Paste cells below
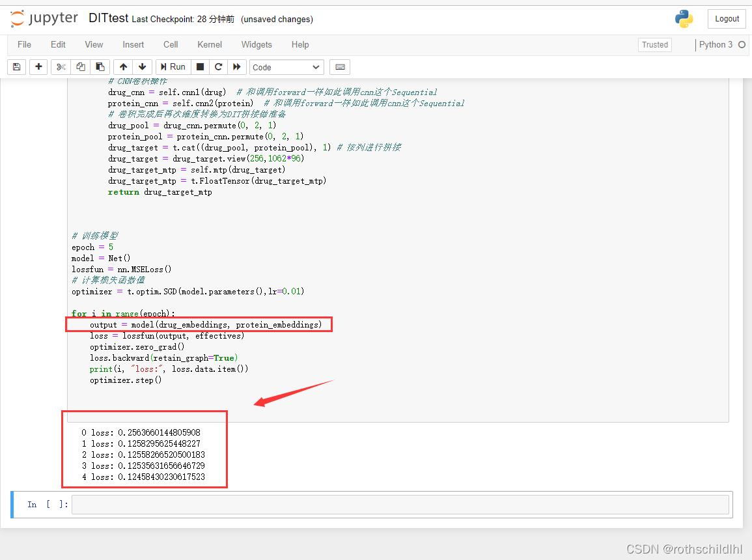752x560 pixels. click(x=99, y=66)
